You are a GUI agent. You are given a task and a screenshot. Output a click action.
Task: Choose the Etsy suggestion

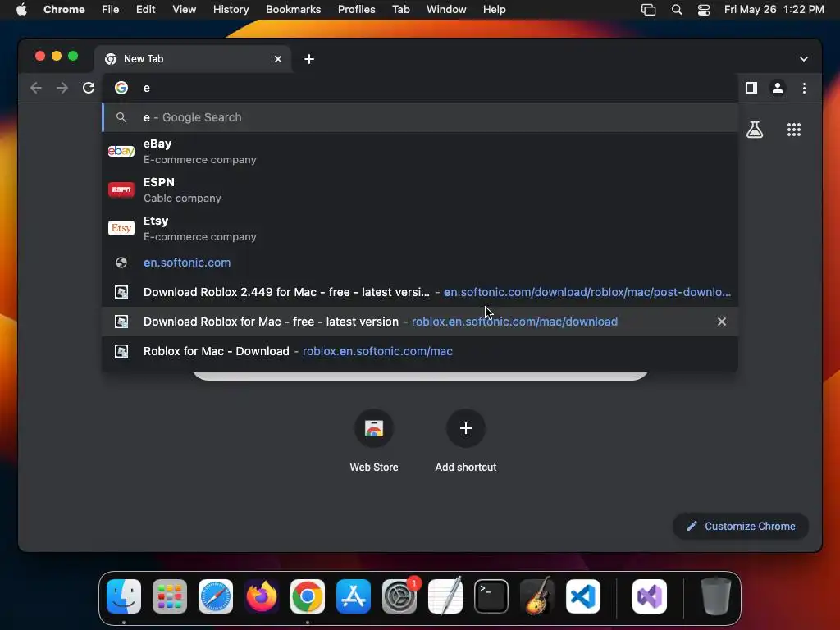[420, 229]
